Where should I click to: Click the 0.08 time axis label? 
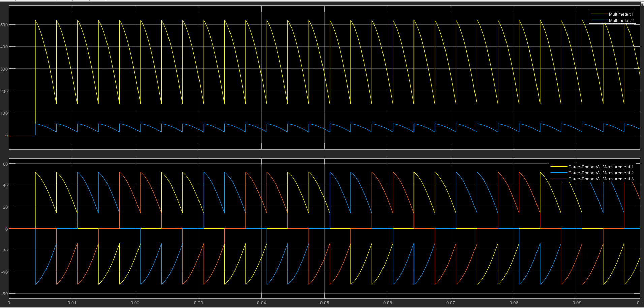click(x=514, y=303)
